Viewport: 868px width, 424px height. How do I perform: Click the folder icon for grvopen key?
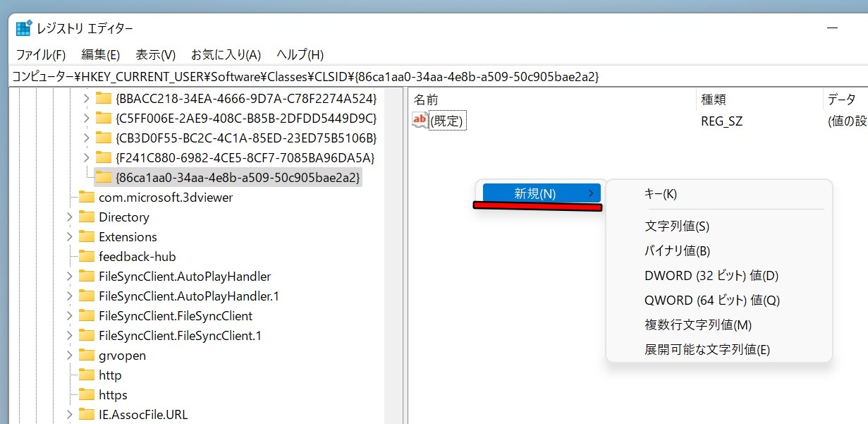click(87, 356)
